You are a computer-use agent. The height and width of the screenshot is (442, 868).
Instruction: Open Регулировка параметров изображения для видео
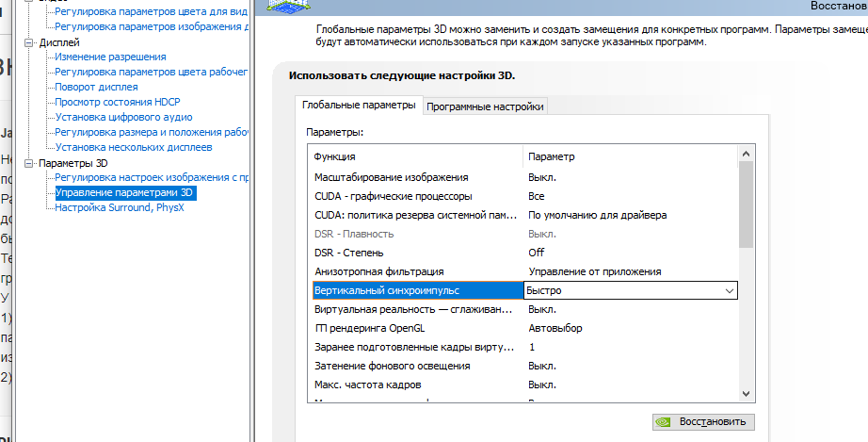pos(152,26)
